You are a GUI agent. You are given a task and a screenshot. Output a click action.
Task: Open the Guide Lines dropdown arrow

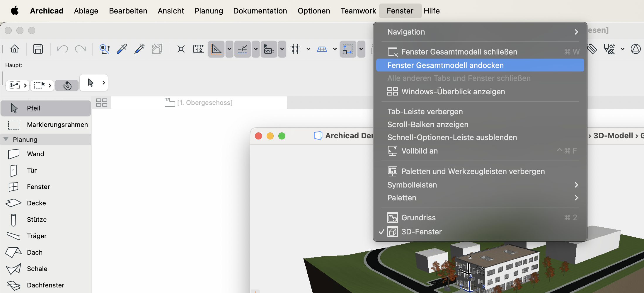tap(229, 49)
